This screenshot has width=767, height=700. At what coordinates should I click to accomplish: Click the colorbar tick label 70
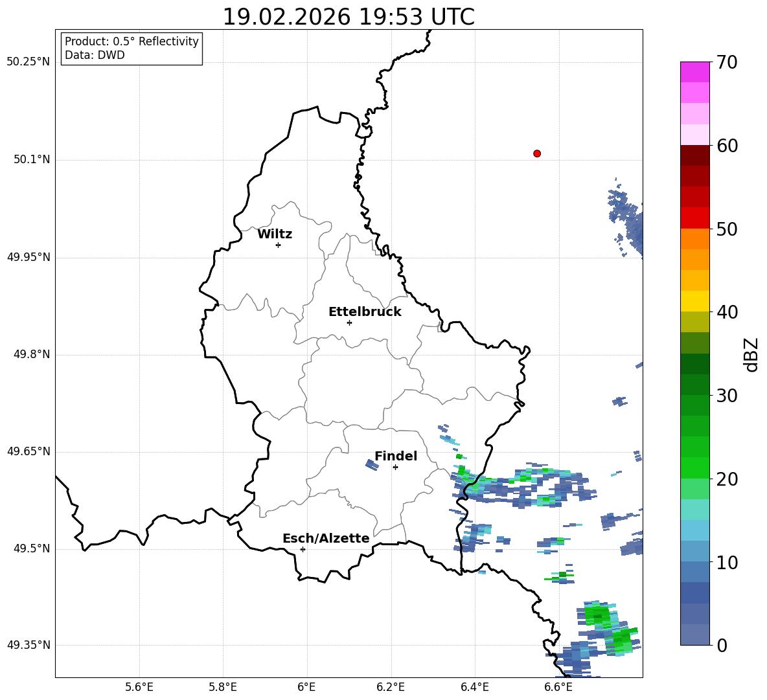pyautogui.click(x=727, y=63)
